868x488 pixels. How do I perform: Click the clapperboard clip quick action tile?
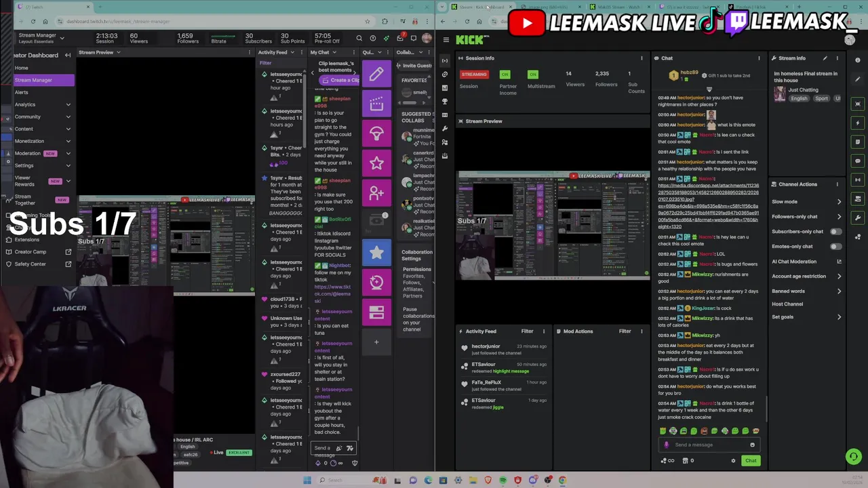tap(376, 104)
